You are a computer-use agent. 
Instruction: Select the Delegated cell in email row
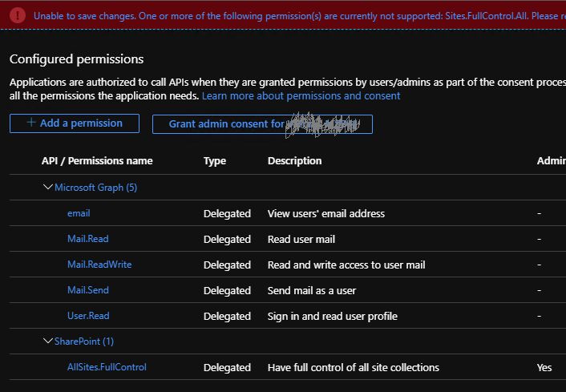click(227, 214)
